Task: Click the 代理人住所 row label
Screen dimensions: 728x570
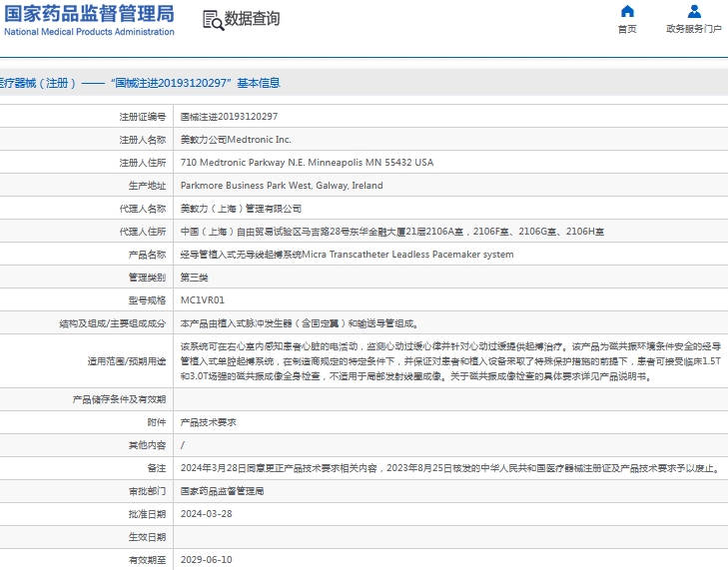Action: tap(143, 232)
